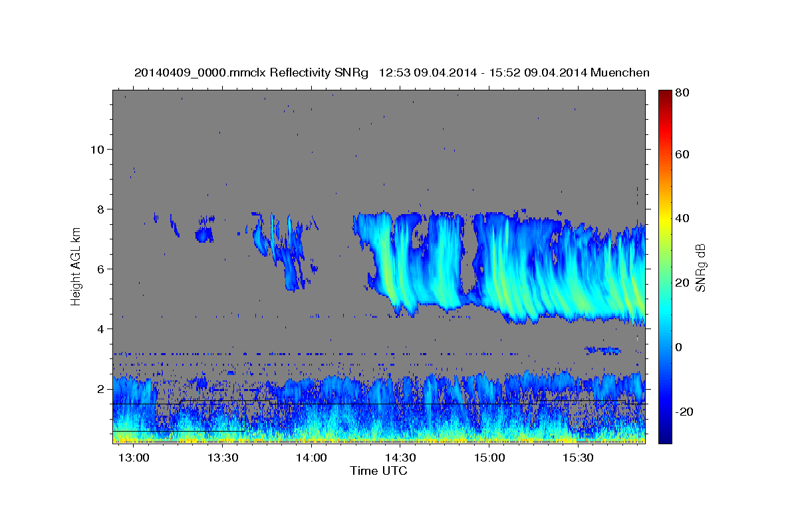
Task: Select the 14:30 time tick label
Action: coord(400,458)
